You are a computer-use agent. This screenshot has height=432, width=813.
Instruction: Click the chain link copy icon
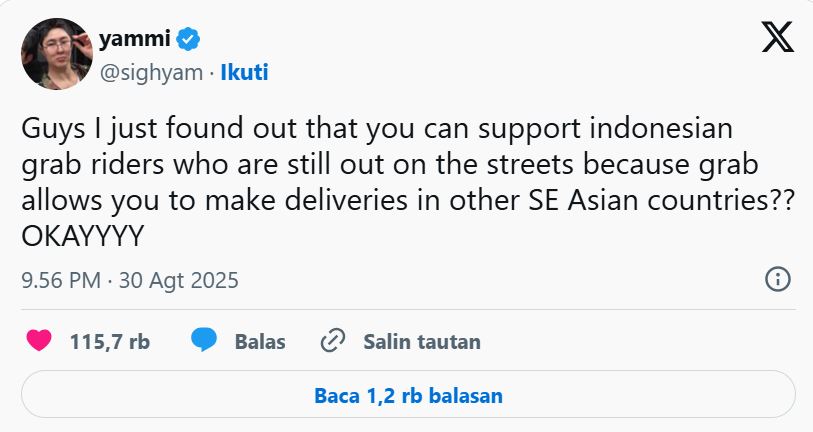pos(333,341)
